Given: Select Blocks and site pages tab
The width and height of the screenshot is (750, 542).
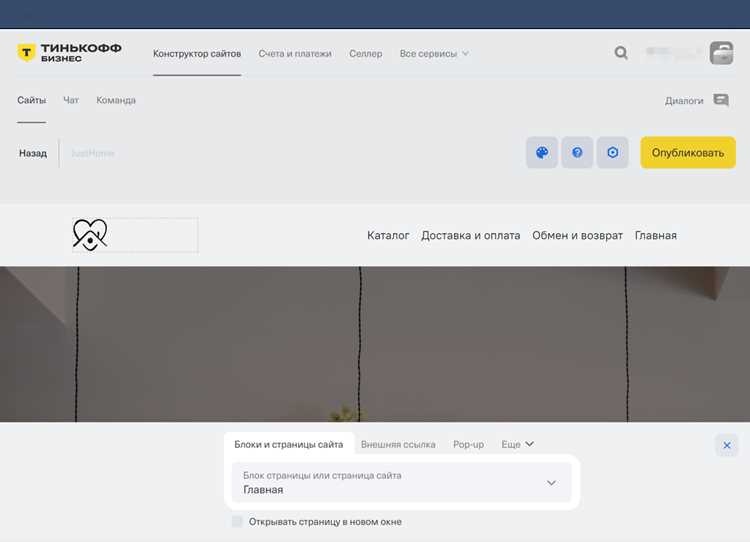Looking at the screenshot, I should (x=288, y=444).
